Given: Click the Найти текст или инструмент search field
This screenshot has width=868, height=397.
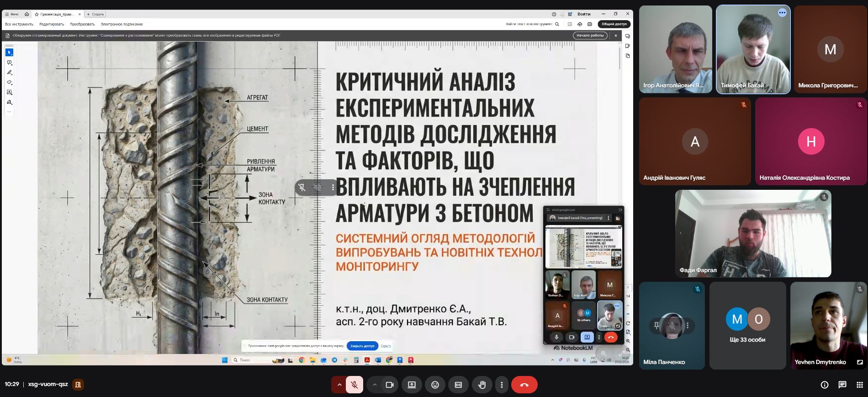Looking at the screenshot, I should tap(529, 24).
